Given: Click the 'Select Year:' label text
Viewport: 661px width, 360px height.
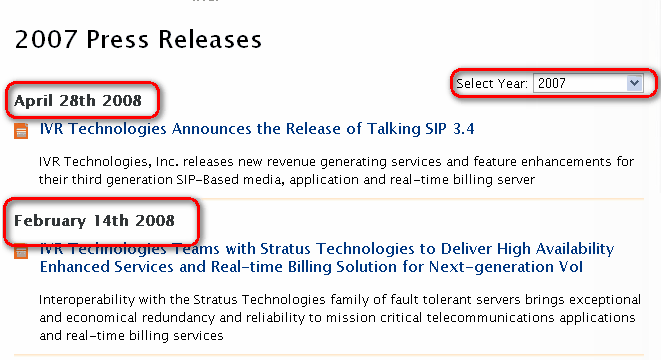Looking at the screenshot, I should pyautogui.click(x=492, y=83).
